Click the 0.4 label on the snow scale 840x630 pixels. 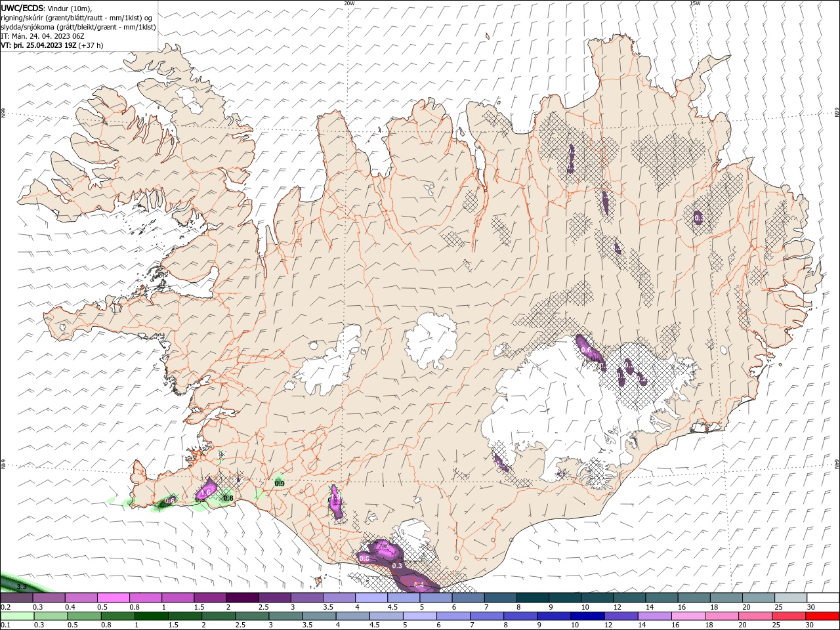click(70, 607)
